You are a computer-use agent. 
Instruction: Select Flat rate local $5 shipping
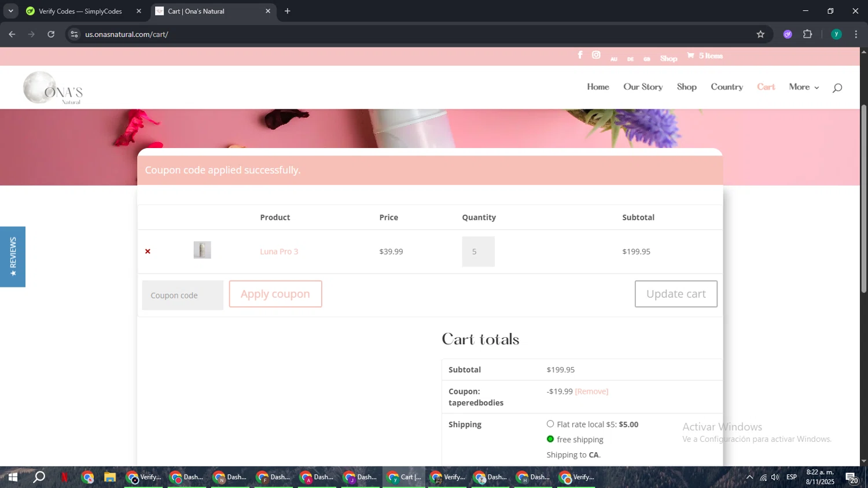tap(550, 424)
